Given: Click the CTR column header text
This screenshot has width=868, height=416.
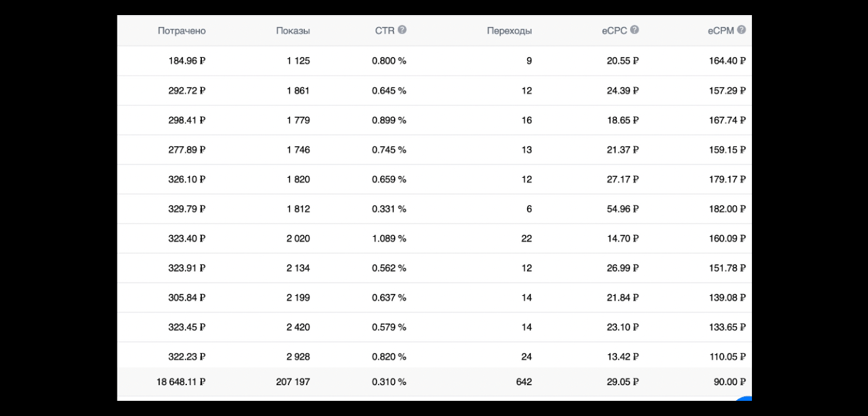Looking at the screenshot, I should (x=385, y=31).
